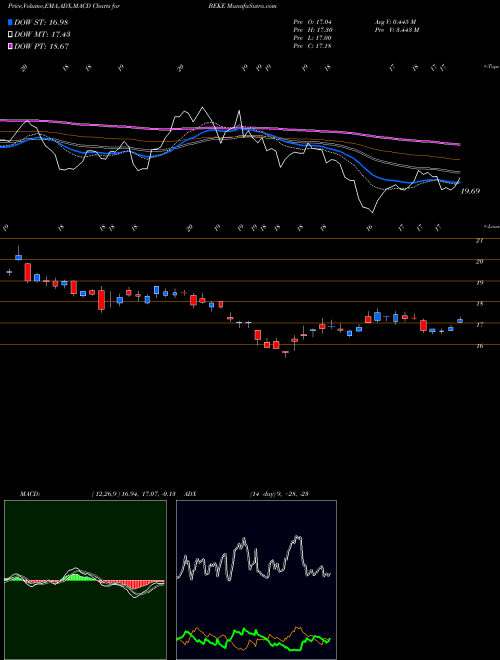This screenshot has width=500, height=660.
Task: Click the tall blue candlestick above 20
Action: (x=19, y=255)
